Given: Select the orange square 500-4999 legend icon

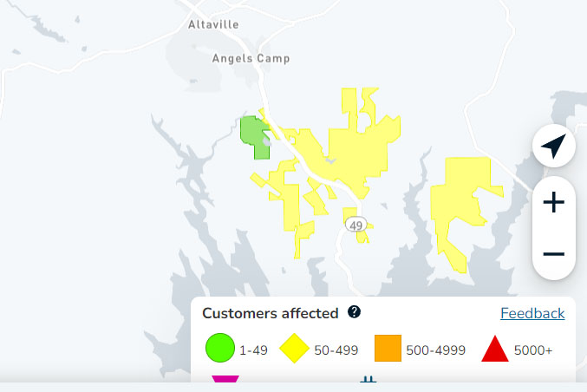Looking at the screenshot, I should tap(388, 348).
